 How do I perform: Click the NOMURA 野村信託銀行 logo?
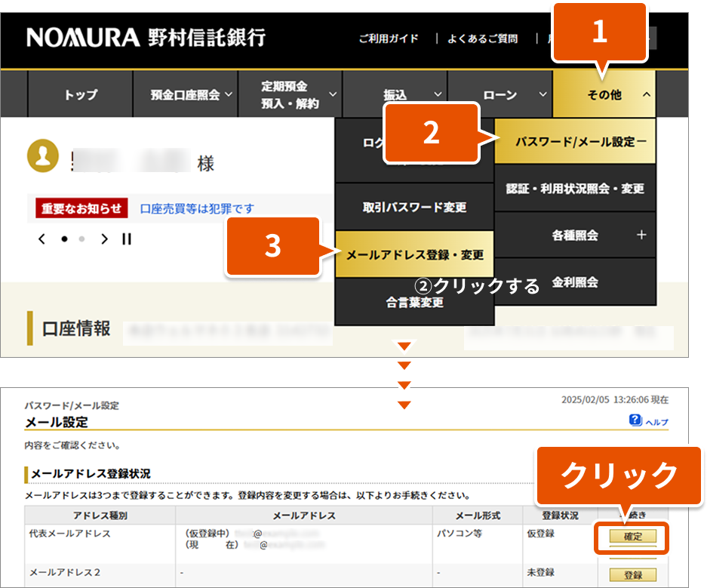(146, 37)
